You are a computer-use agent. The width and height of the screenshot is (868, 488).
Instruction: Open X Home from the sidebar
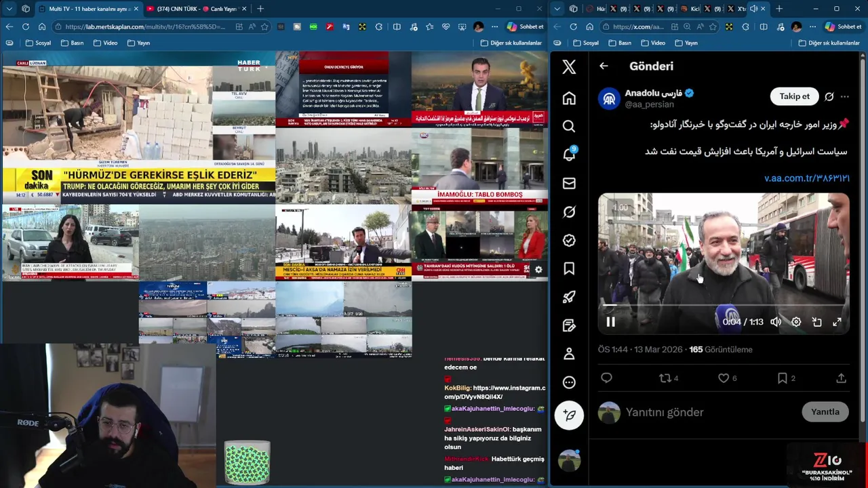click(x=569, y=98)
